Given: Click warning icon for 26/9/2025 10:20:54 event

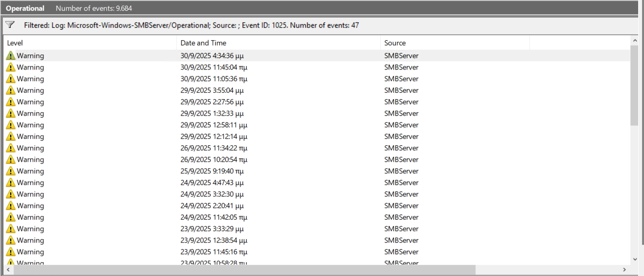Looking at the screenshot, I should coord(11,160).
